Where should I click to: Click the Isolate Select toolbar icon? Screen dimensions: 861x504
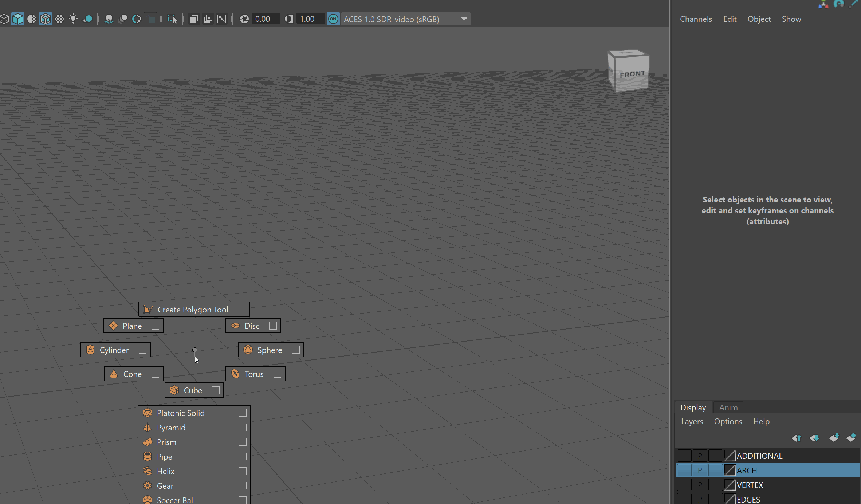point(172,19)
